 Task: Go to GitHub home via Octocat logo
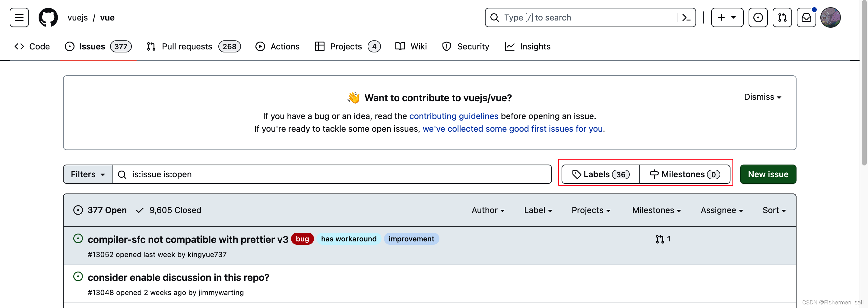(48, 17)
